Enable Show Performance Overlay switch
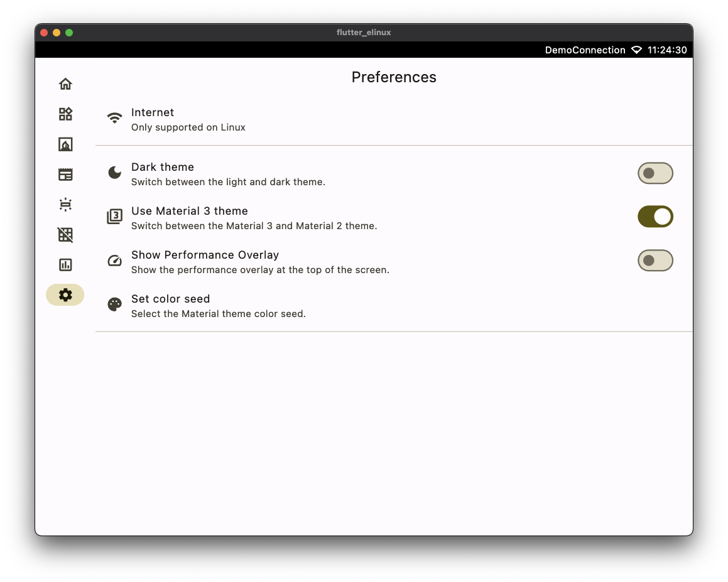Viewport: 728px width, 582px height. coord(655,261)
